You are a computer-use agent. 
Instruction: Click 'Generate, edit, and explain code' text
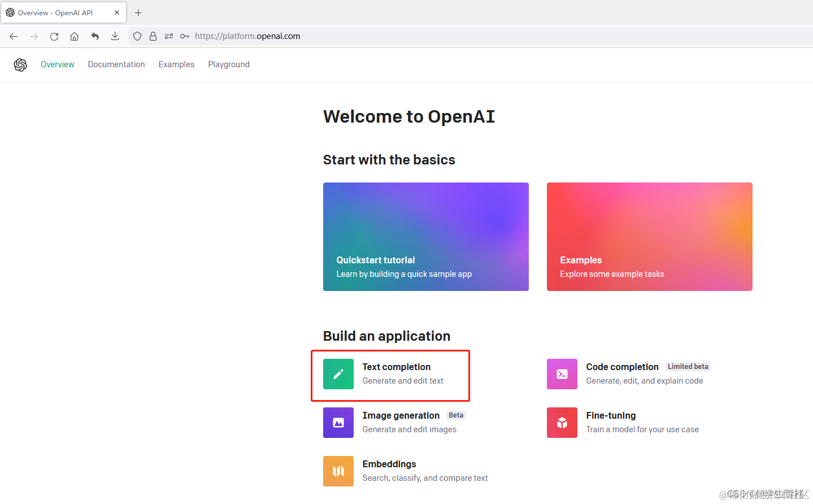(645, 381)
